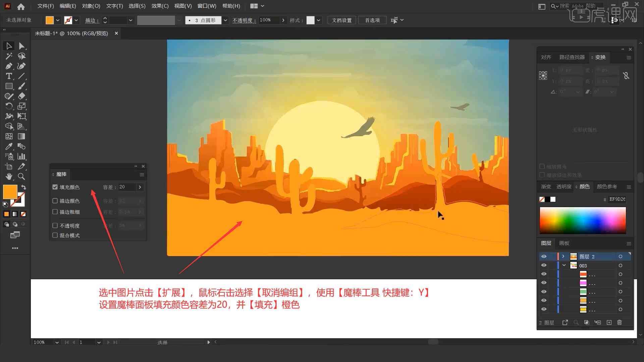Switch to 变换 tab in panel
644x362 pixels.
(600, 57)
